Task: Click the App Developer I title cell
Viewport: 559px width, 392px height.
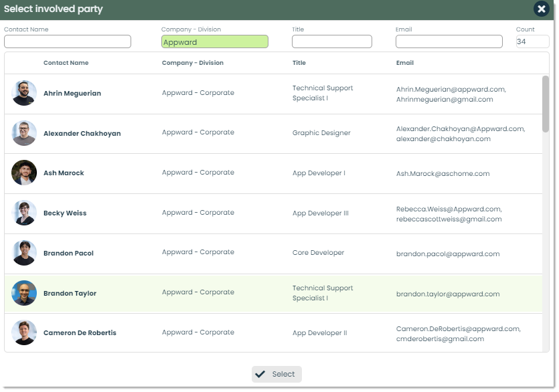Action: pos(319,173)
